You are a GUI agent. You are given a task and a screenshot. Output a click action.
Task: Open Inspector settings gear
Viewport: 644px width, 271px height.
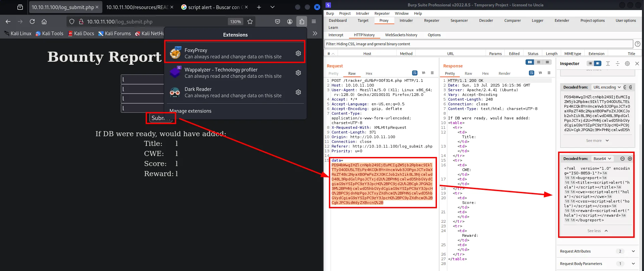tap(627, 63)
